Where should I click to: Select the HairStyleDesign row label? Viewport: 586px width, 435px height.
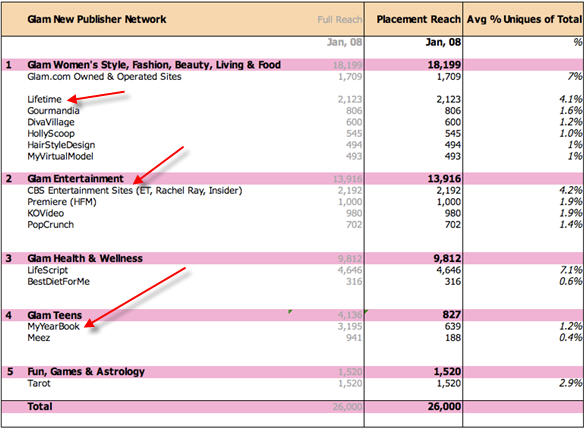61,145
